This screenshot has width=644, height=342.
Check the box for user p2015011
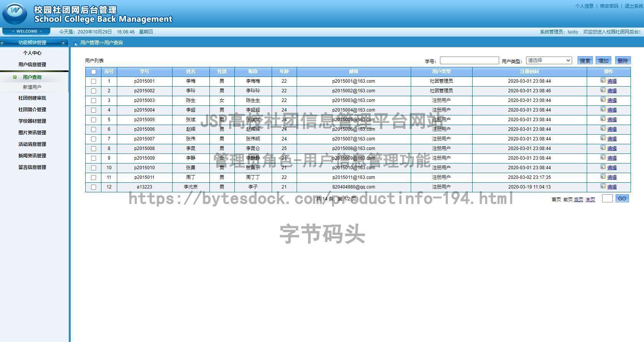[93, 177]
